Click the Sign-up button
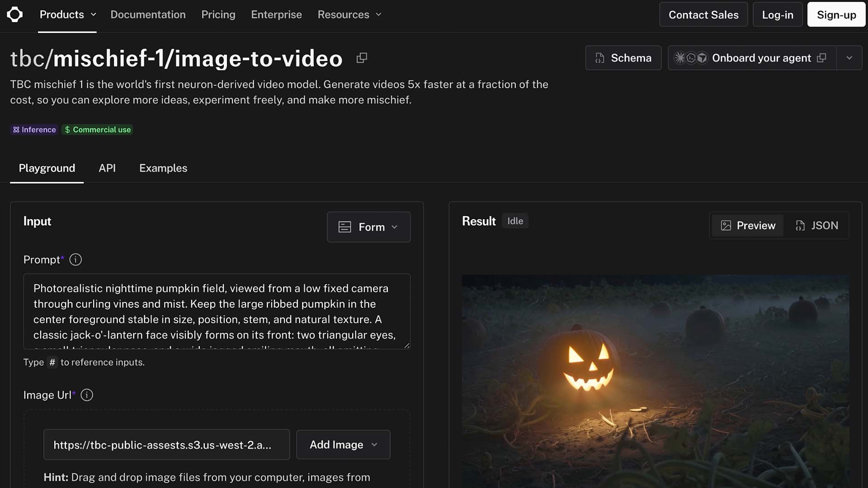 [836, 14]
